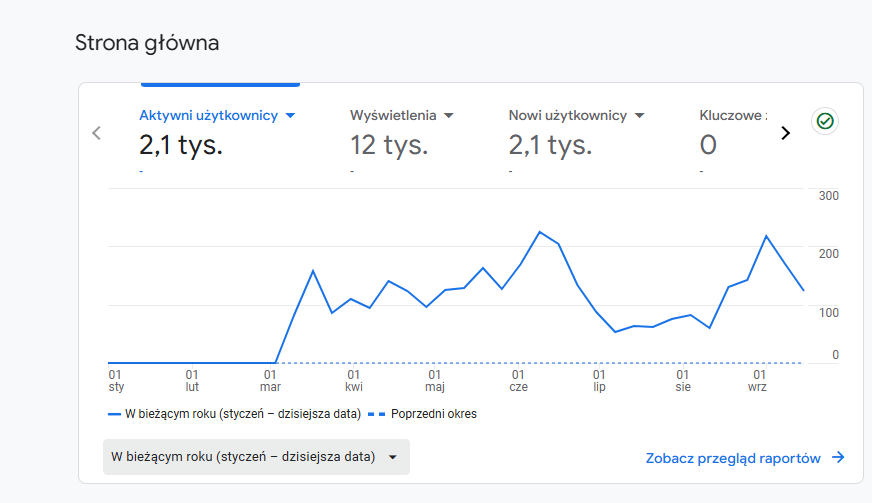Click the right chevron to show more metrics
The width and height of the screenshot is (872, 503).
click(785, 132)
